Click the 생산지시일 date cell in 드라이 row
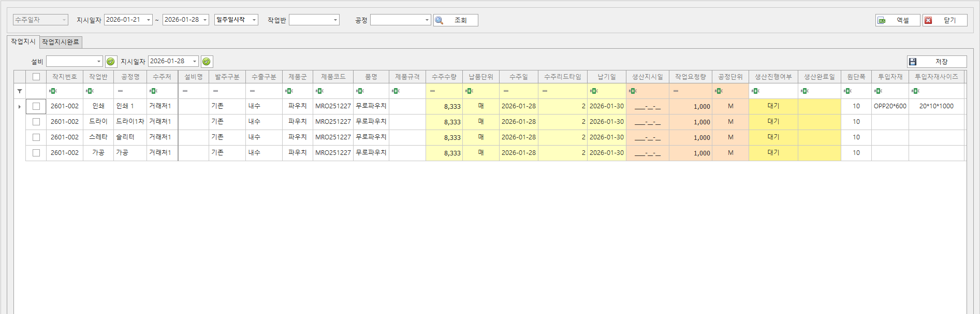Viewport: 980px width, 314px height. pyautogui.click(x=647, y=122)
